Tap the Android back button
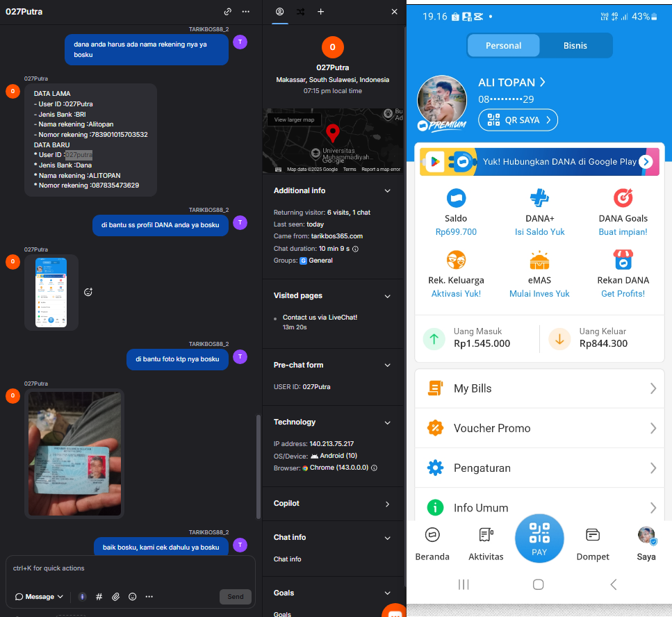 tap(614, 584)
